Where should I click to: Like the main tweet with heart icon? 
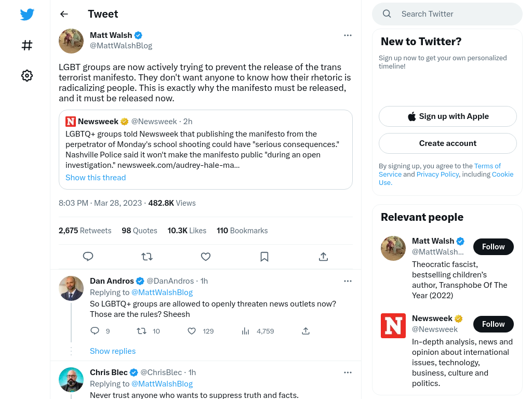click(206, 257)
